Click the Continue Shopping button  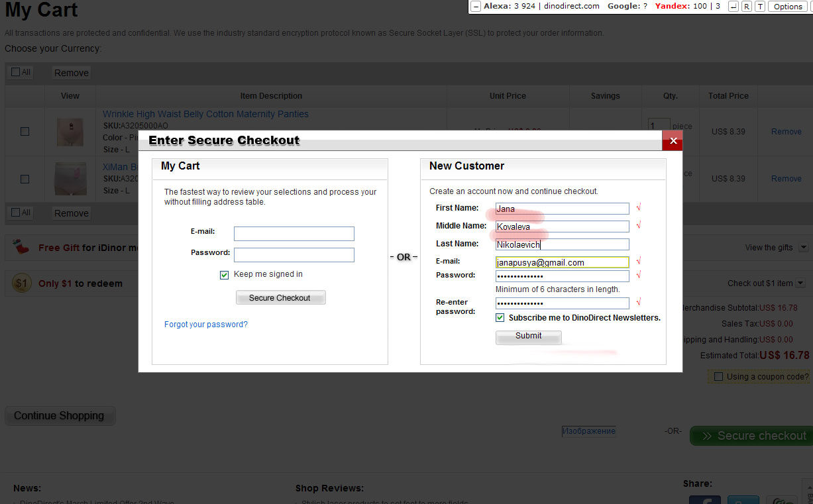click(60, 416)
